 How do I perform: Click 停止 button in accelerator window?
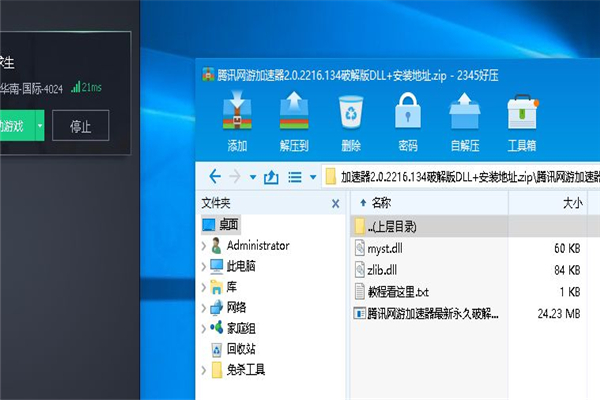tap(80, 126)
